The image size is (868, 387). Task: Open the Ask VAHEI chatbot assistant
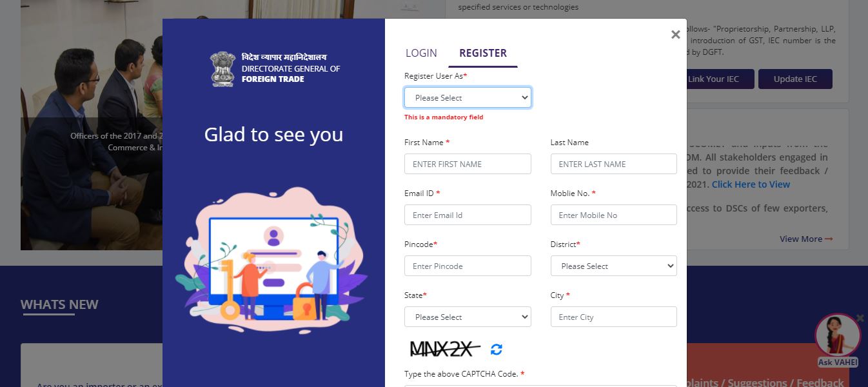click(x=836, y=335)
